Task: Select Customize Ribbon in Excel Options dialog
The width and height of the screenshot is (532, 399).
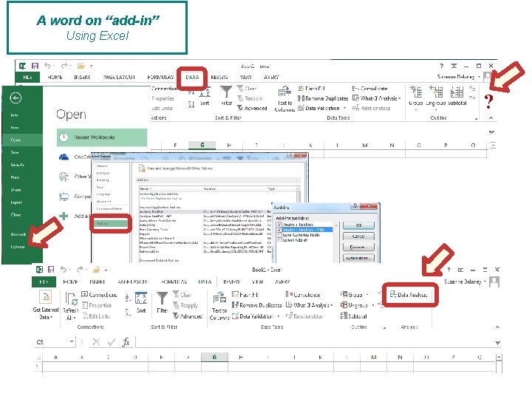Action: [109, 208]
